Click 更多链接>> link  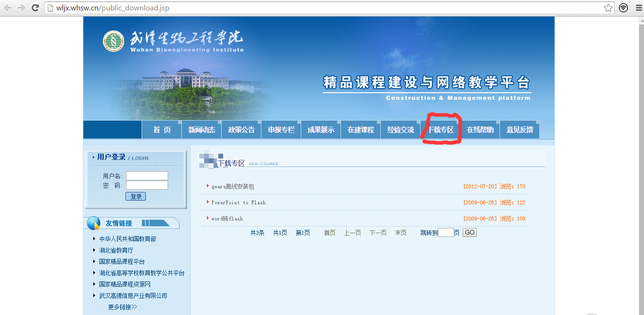pyautogui.click(x=123, y=307)
